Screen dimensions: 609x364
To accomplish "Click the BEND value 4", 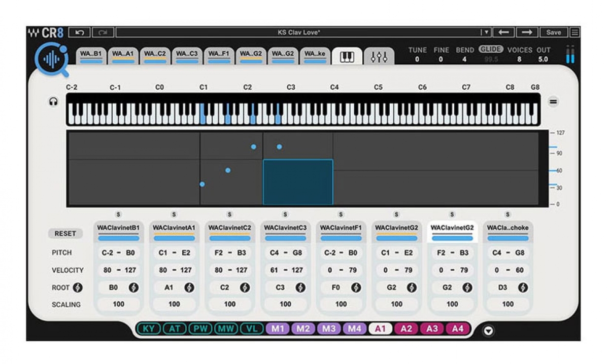I will (464, 59).
